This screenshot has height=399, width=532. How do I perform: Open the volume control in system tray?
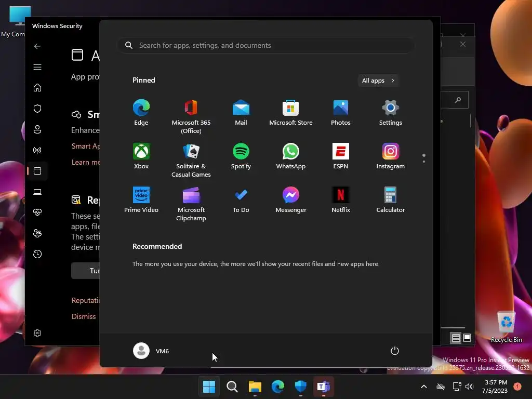pos(469,387)
